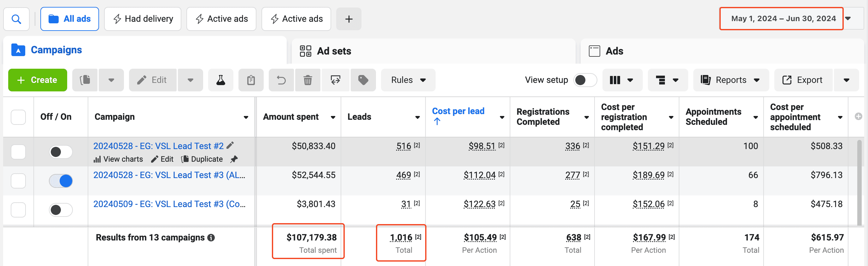Open campaign 20240528 - EG: VSL Lead Test #2
868x266 pixels.
click(x=158, y=146)
